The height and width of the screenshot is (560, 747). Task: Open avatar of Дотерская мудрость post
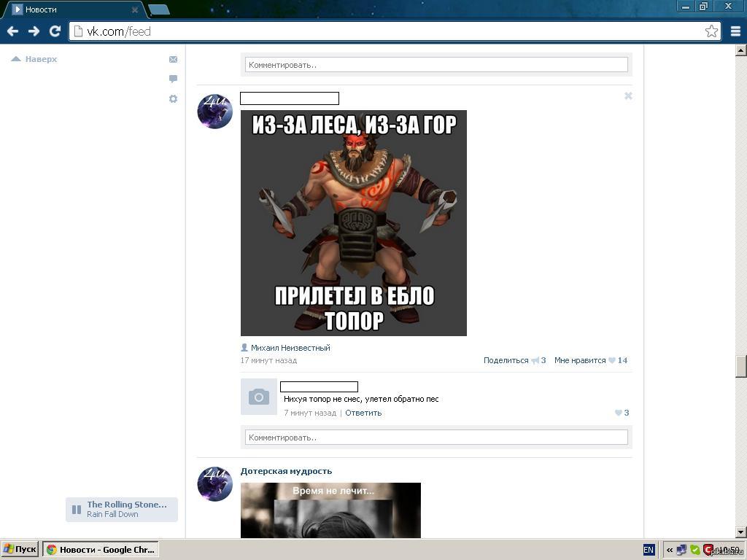[x=215, y=484]
